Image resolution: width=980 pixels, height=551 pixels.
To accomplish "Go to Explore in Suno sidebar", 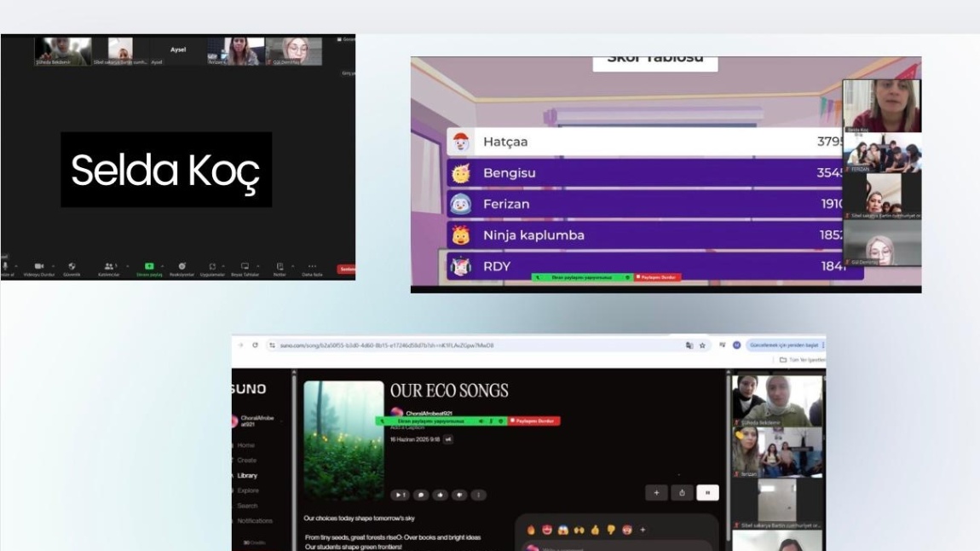I will coord(247,490).
